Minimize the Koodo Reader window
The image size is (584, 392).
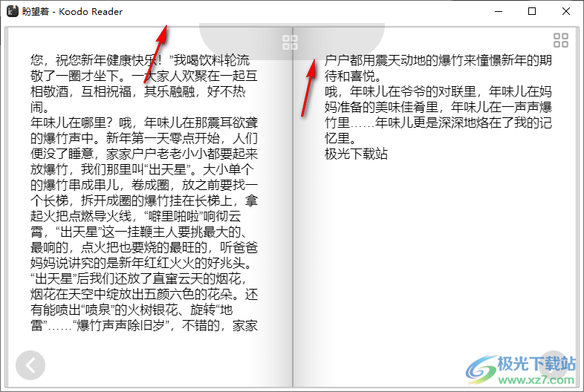(499, 11)
